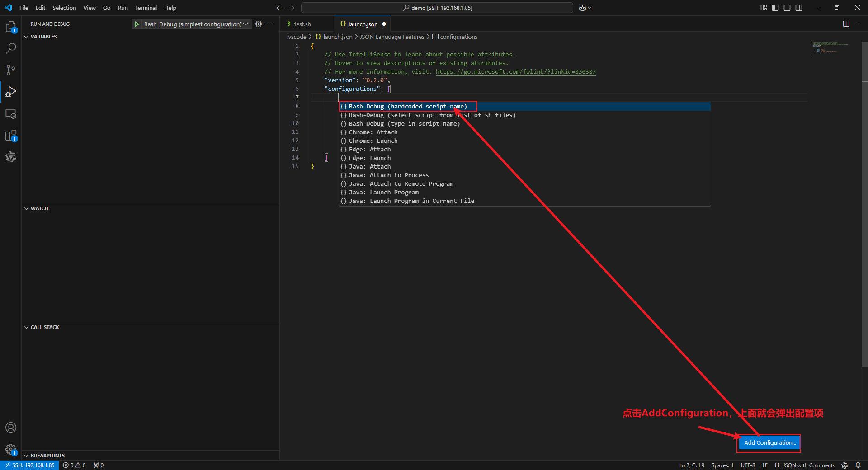Click the editor minimap preview

[x=830, y=47]
